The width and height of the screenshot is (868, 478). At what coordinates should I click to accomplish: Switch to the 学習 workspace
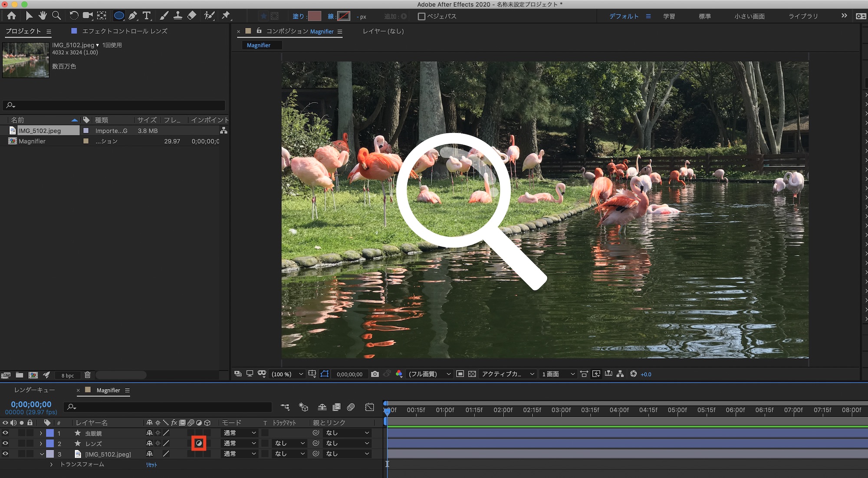[669, 16]
